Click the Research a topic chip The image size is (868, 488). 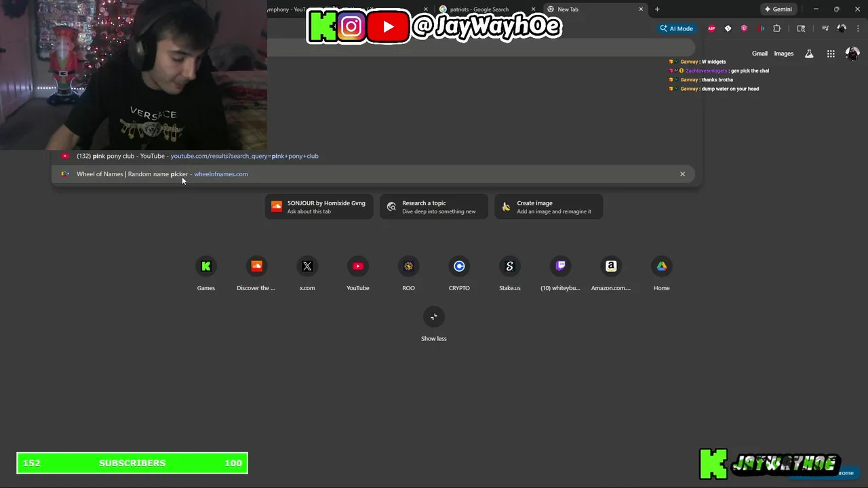pos(434,207)
